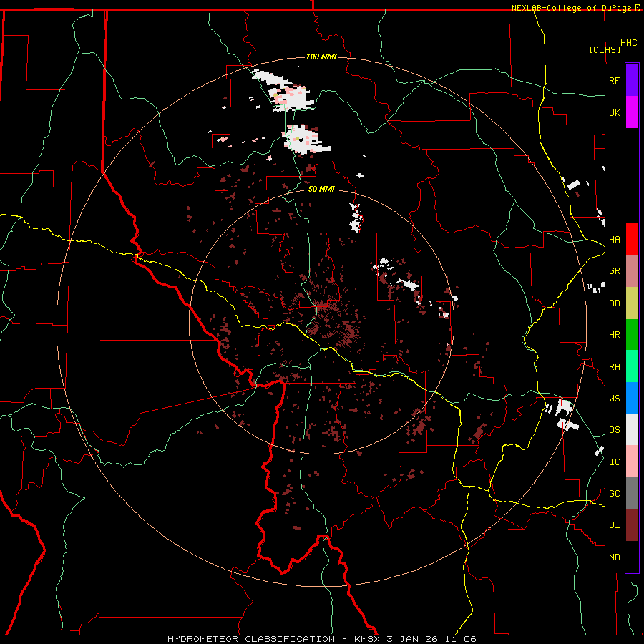The image size is (644, 644).
Task: Click the 50 NMI range ring label
Action: tap(321, 189)
